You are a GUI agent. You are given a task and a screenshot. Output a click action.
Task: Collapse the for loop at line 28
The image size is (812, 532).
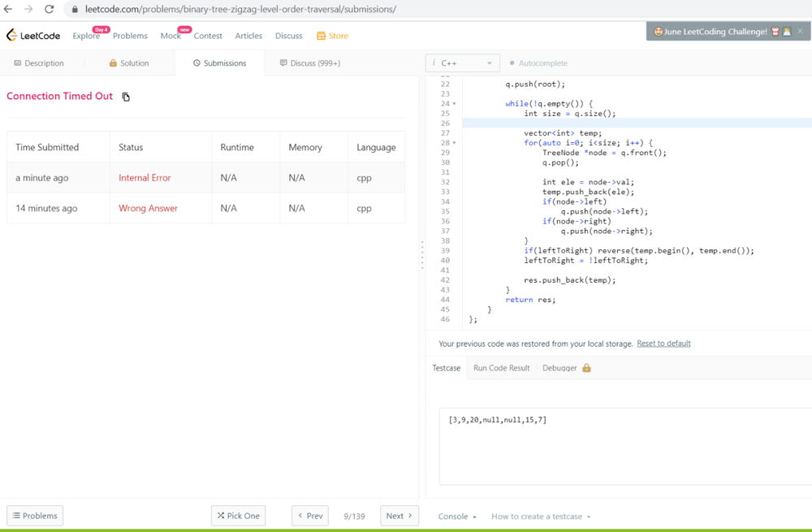pos(454,143)
